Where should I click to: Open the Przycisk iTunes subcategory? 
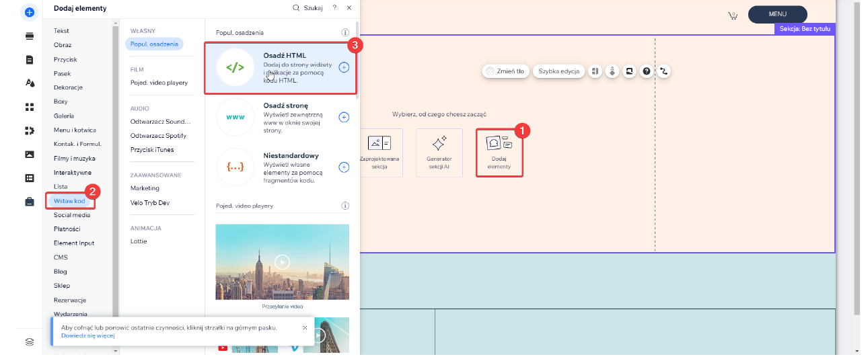[152, 149]
